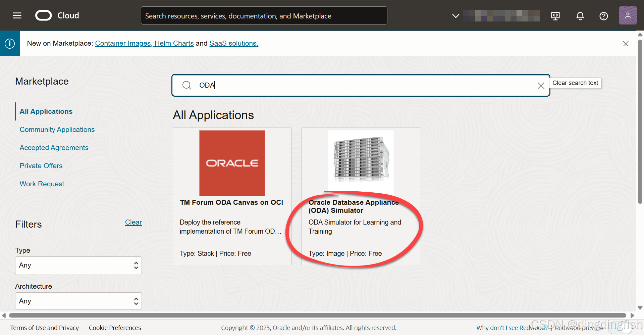Image resolution: width=644 pixels, height=335 pixels.
Task: Open Container Images, Helm Charts link
Action: click(x=144, y=43)
